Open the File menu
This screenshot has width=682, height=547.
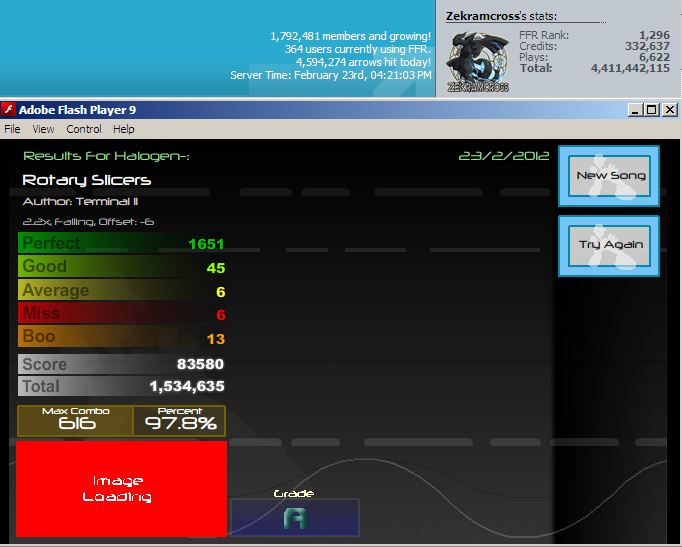tap(12, 129)
